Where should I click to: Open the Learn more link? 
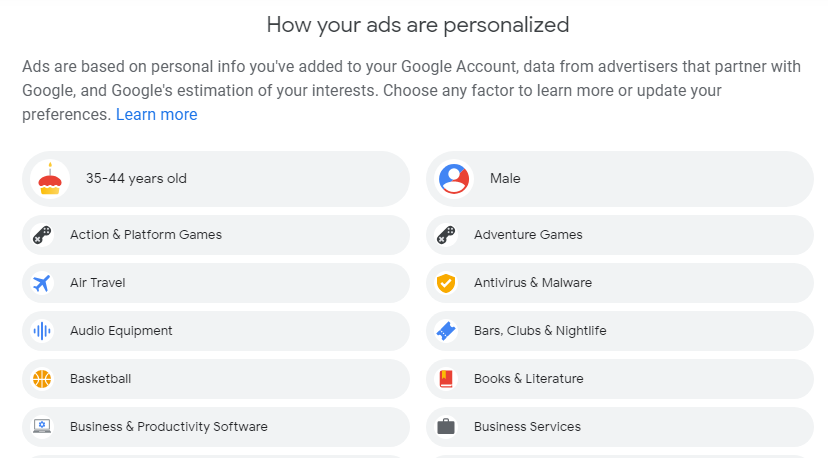156,115
